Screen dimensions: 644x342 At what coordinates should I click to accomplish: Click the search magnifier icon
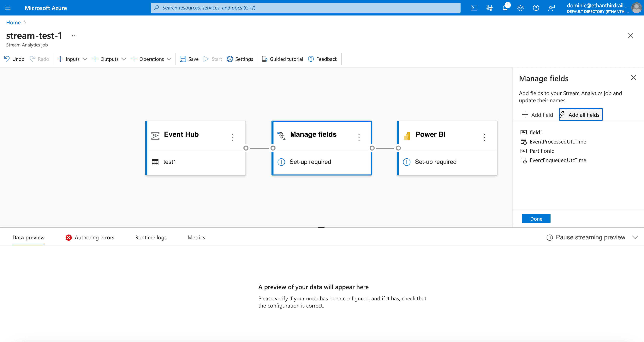pos(157,8)
